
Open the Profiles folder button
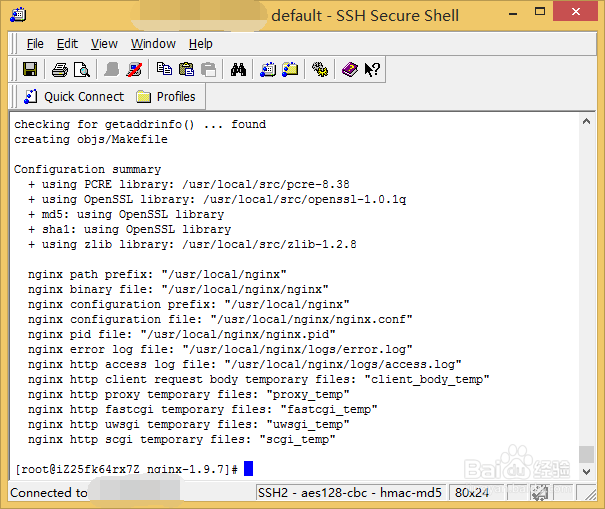166,96
